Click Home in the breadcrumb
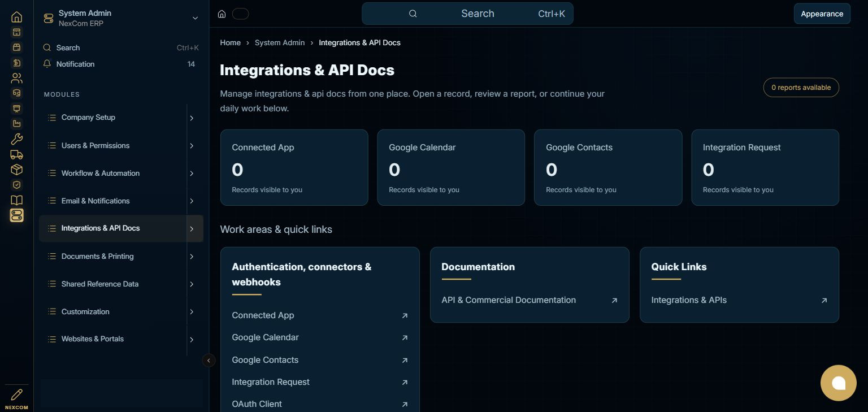This screenshot has width=868, height=412. coord(230,43)
